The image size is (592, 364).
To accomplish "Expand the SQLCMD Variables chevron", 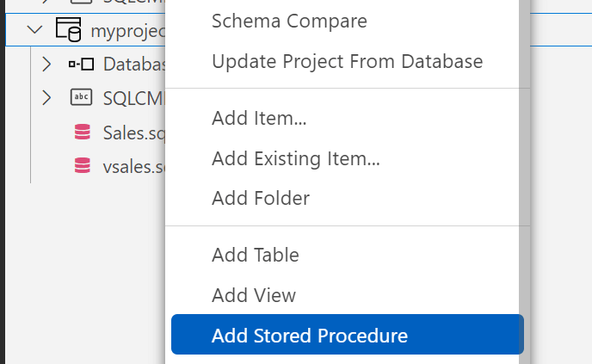I will 47,97.
